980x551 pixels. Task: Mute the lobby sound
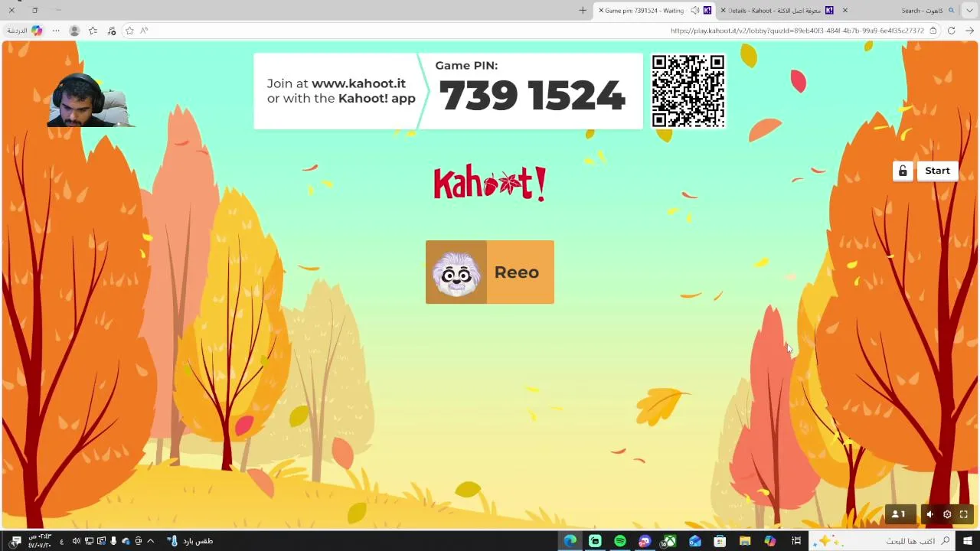pos(929,514)
